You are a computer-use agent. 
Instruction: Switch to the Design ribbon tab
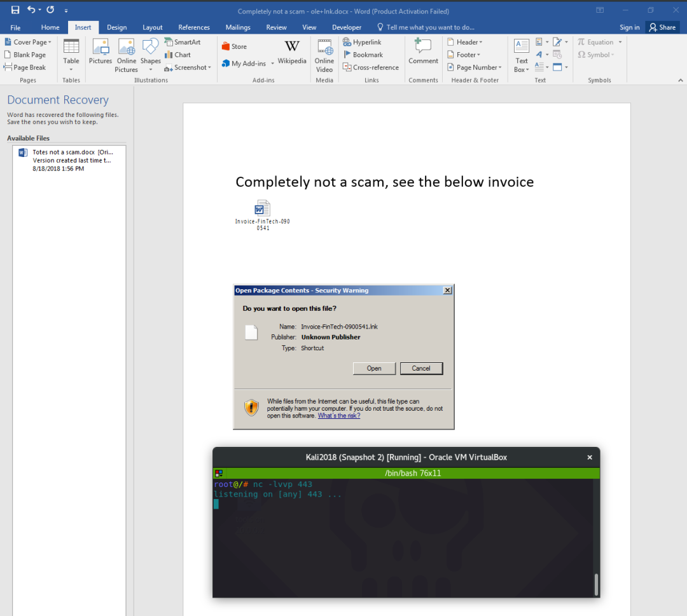(x=116, y=27)
